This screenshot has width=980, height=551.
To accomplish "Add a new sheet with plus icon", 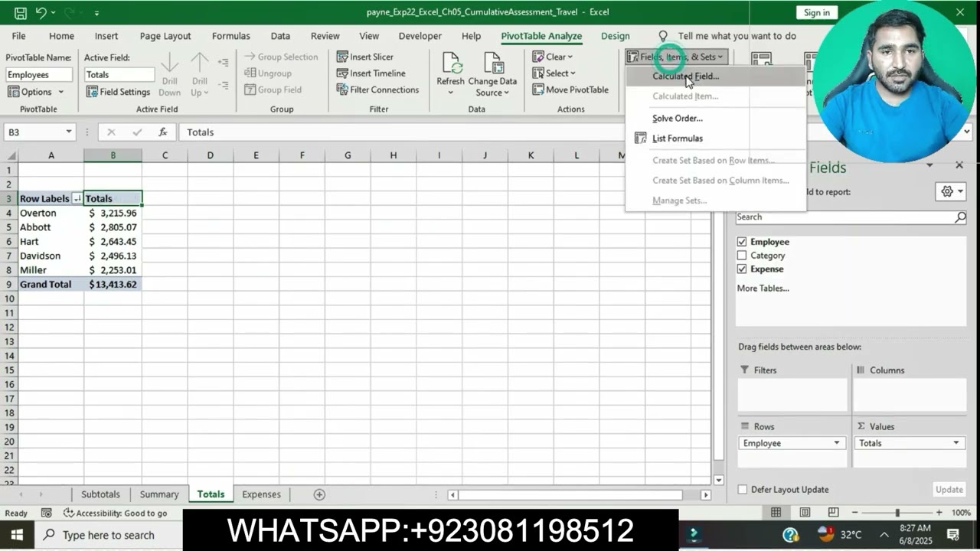I will pos(319,494).
